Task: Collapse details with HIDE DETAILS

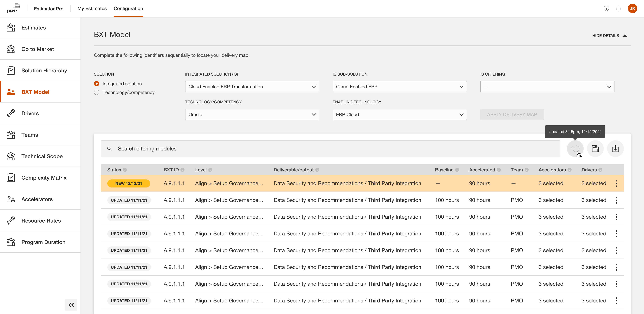Action: (609, 36)
